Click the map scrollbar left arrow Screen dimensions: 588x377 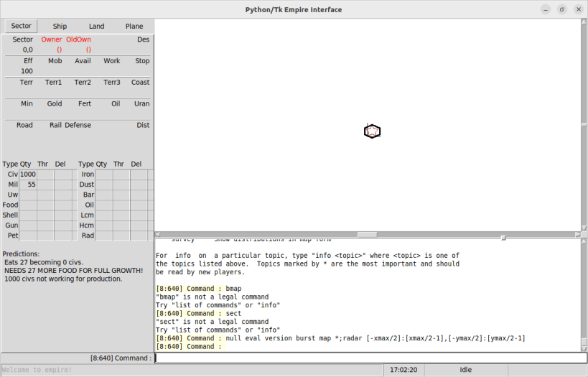158,234
